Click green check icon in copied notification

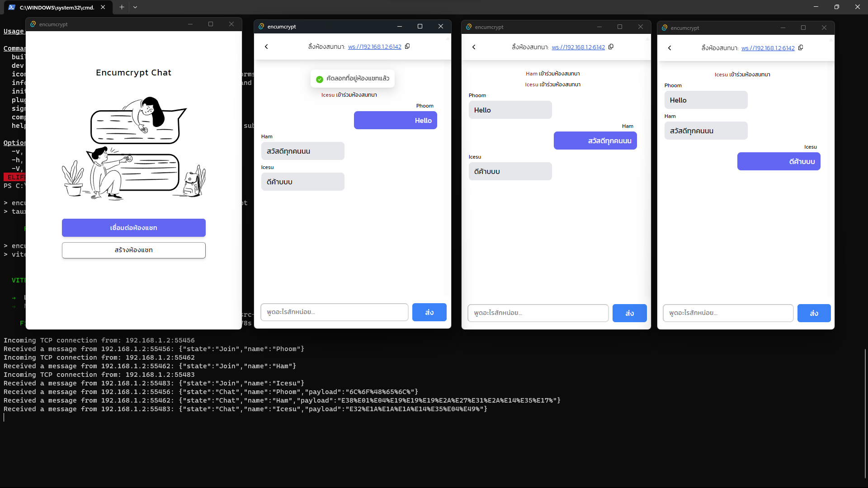[x=320, y=79]
